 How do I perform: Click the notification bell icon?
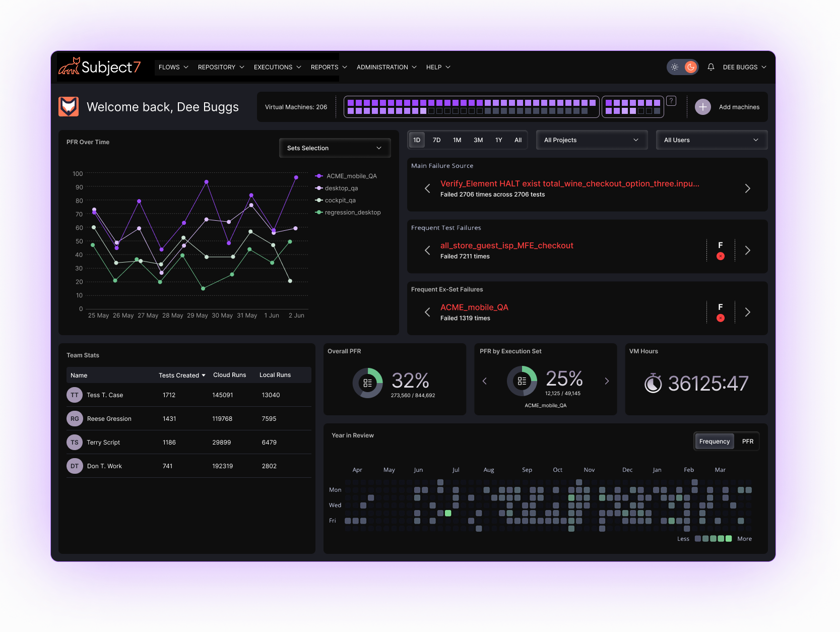[x=710, y=67]
